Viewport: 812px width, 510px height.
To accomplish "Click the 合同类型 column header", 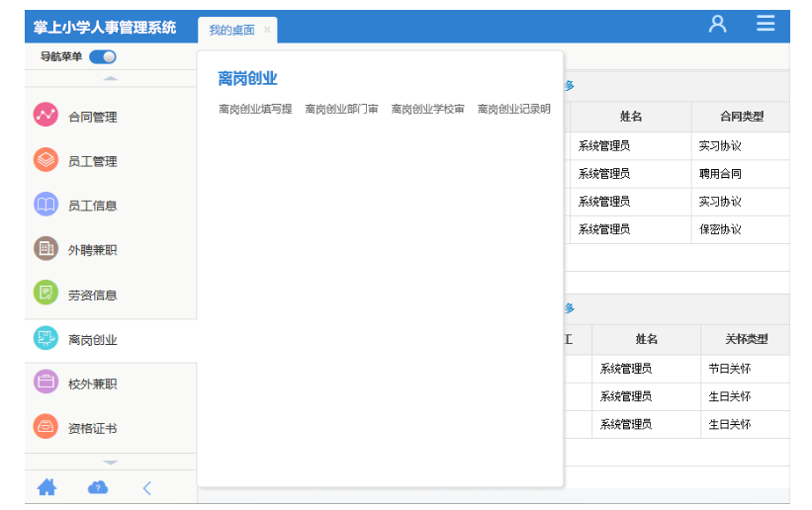I will (742, 117).
